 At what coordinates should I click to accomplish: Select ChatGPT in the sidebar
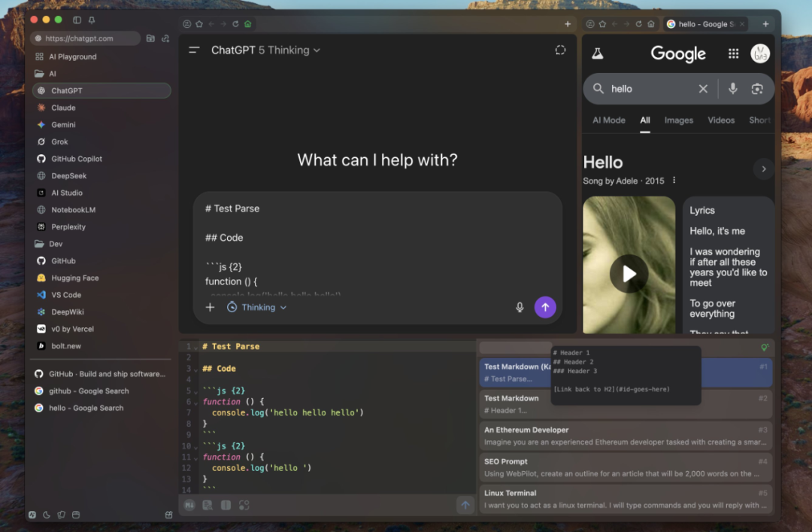101,90
